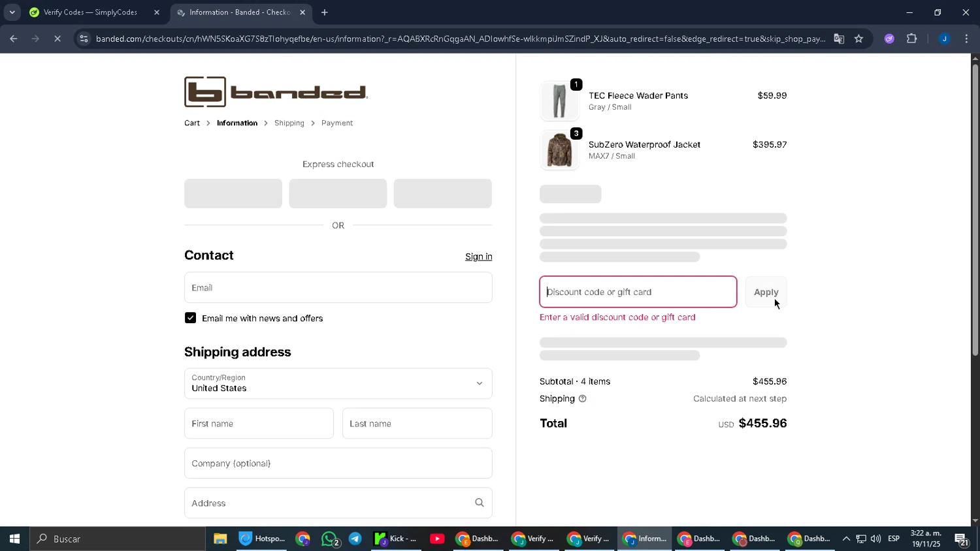Go to Cart breadcrumb

[x=192, y=123]
